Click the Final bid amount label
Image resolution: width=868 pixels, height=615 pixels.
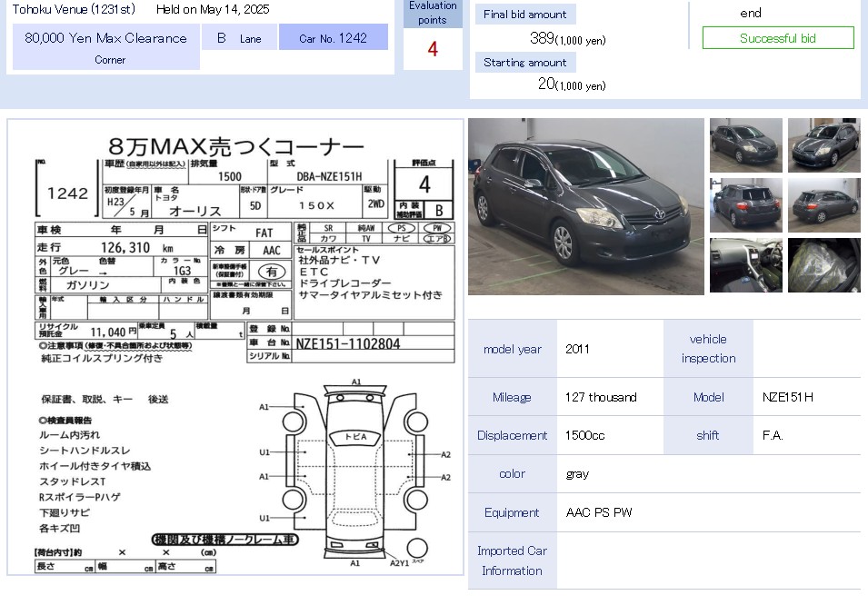[524, 15]
